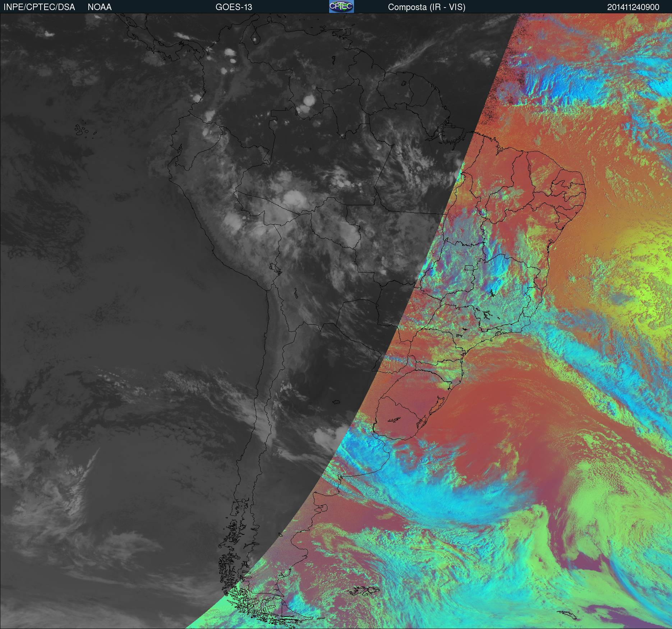Click the CPTEC logo in the header
The width and height of the screenshot is (672, 629).
[x=341, y=6]
